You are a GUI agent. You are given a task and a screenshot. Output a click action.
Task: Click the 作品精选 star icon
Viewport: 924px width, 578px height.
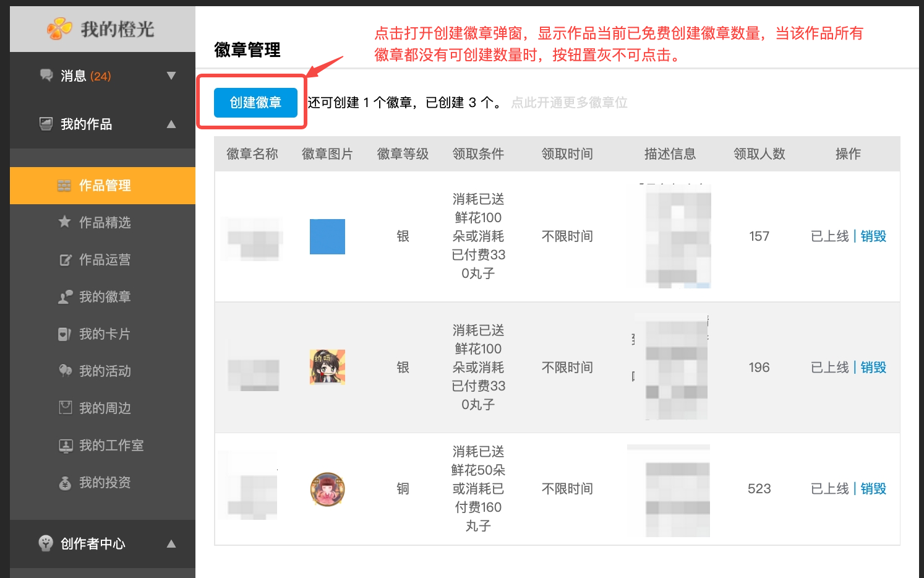point(64,222)
